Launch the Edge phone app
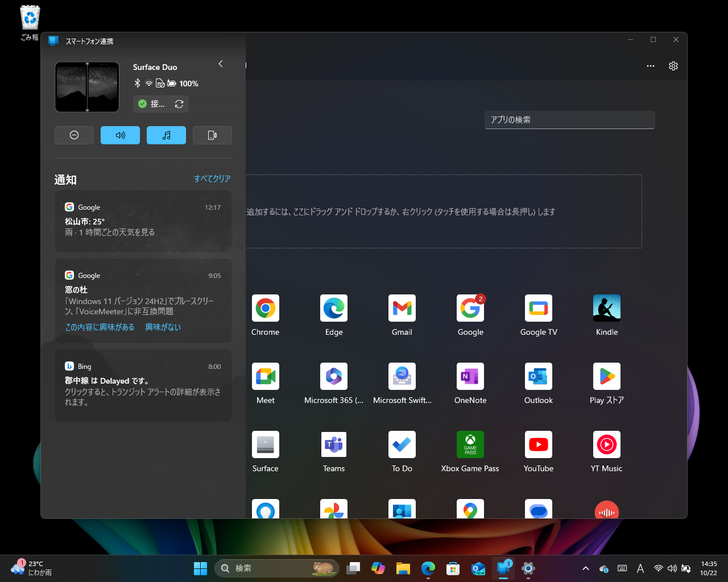 coord(334,309)
